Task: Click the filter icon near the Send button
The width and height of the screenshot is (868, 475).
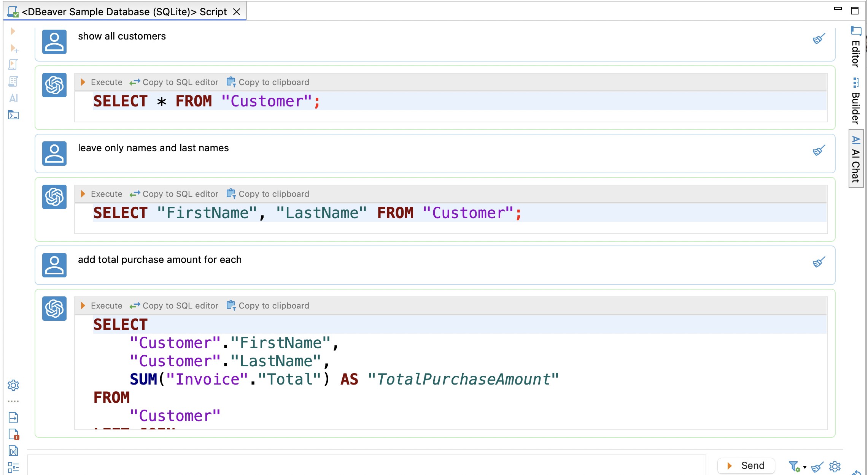Action: coord(793,465)
